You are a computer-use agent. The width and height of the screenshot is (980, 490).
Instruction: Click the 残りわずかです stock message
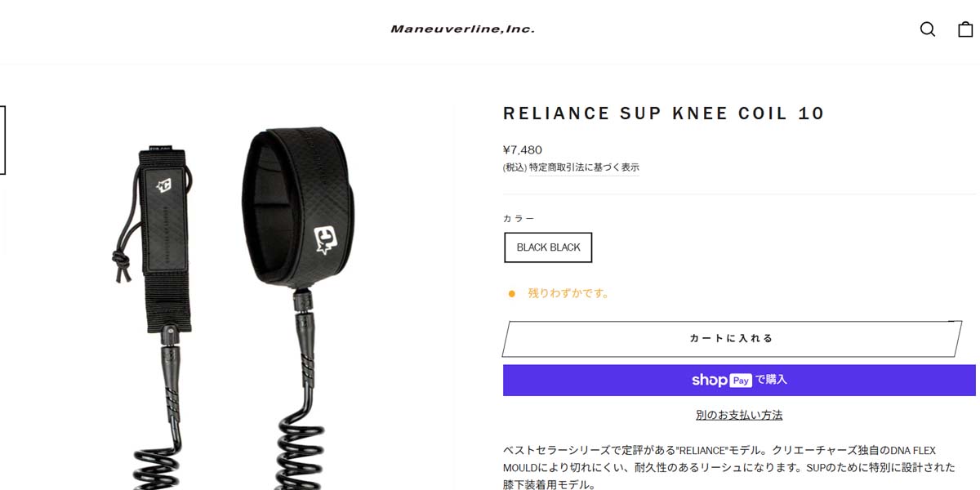(x=568, y=293)
